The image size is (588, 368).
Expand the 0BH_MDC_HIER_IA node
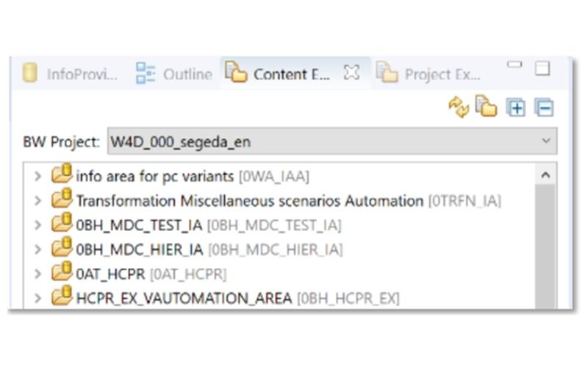(38, 250)
